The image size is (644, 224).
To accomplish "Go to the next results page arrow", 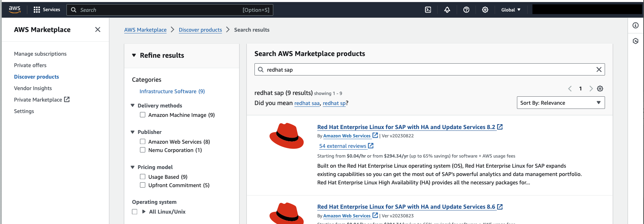I will pos(591,89).
